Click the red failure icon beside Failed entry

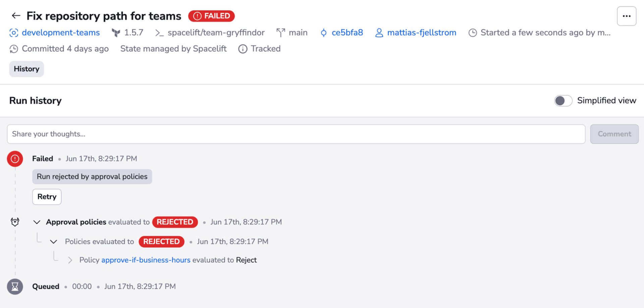pos(15,159)
